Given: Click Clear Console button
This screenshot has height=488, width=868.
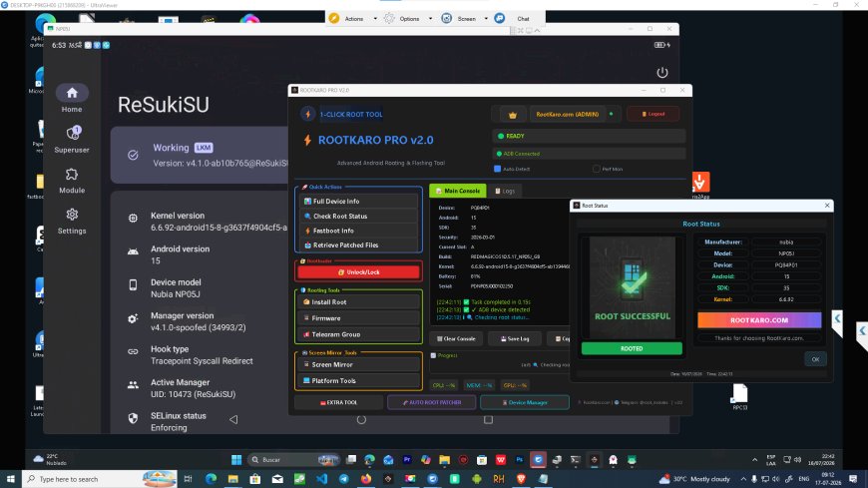Looking at the screenshot, I should click(456, 338).
